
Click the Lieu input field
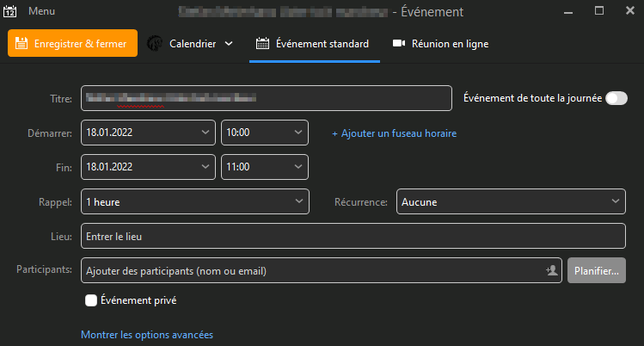353,236
